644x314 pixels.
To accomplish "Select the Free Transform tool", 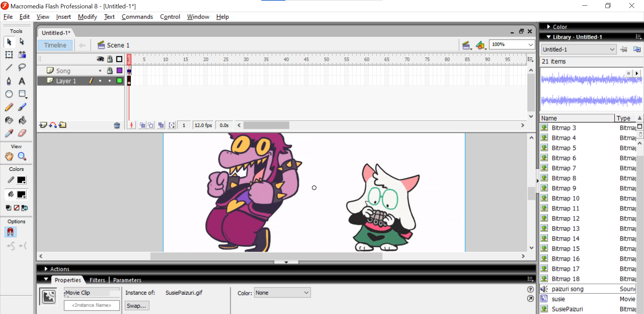I will point(9,55).
